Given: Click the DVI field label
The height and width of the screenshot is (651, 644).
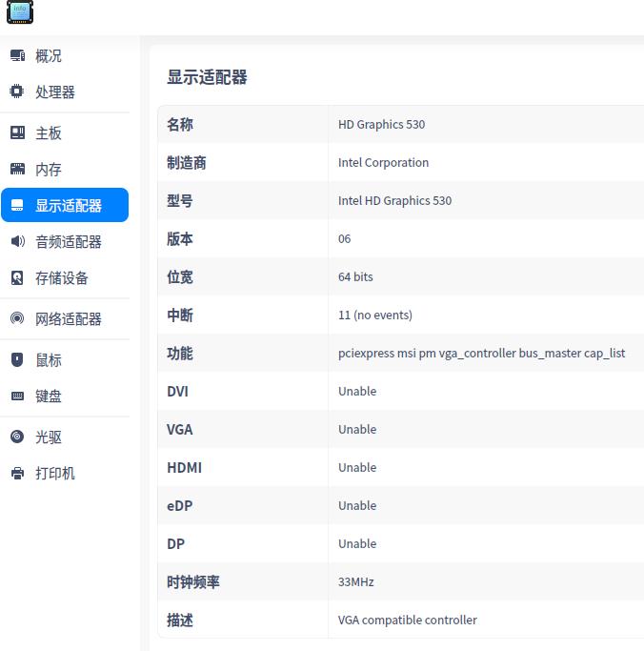Looking at the screenshot, I should click(x=177, y=392).
